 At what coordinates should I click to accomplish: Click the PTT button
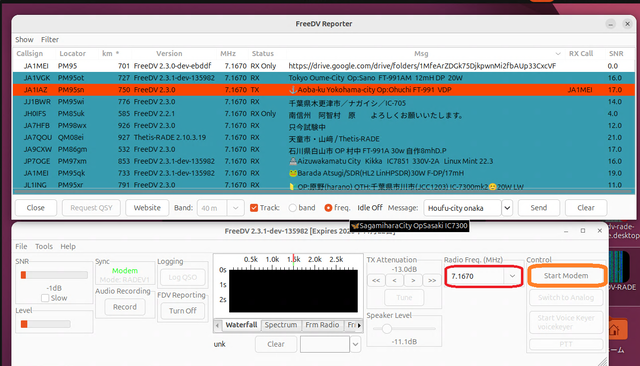[x=566, y=344]
